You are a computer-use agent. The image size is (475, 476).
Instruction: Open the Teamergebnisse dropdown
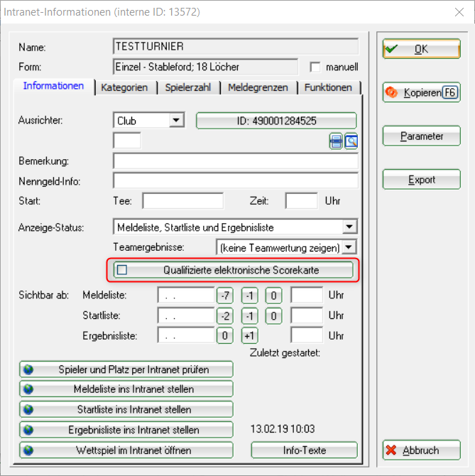pos(349,247)
